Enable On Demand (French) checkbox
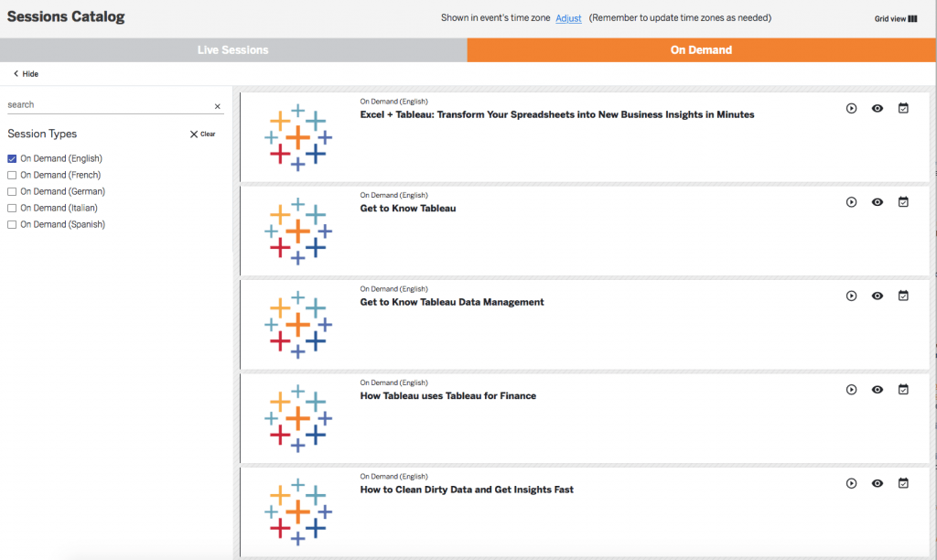937x560 pixels. tap(12, 175)
